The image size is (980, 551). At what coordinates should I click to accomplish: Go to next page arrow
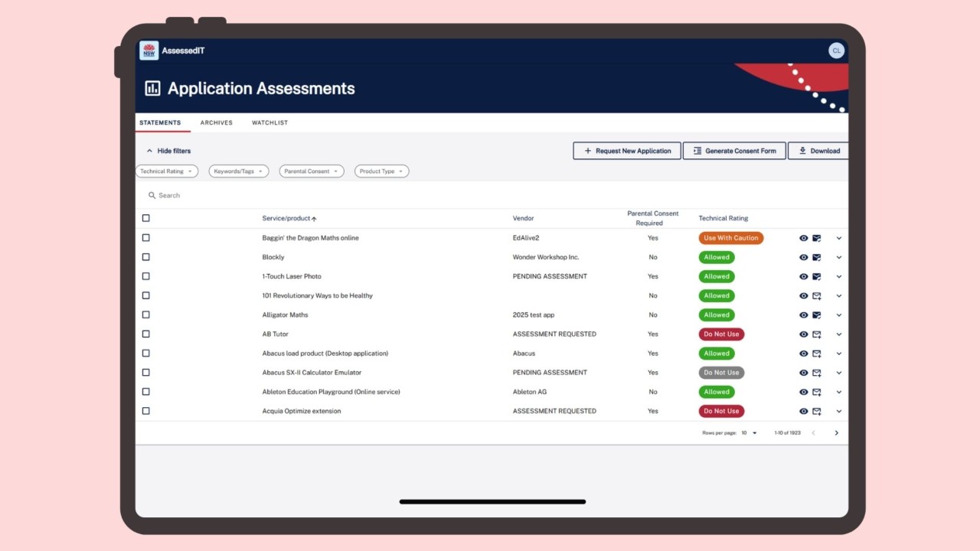coord(836,433)
